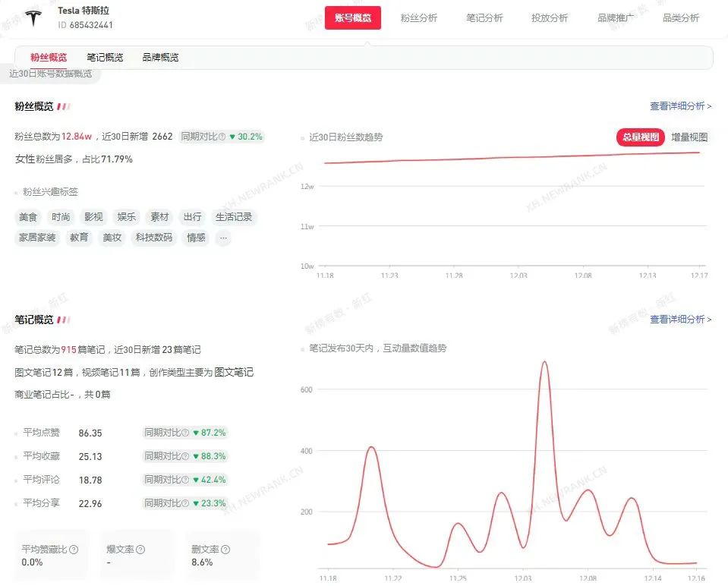Viewport: 728px width, 586px height.
Task: Switch chart to 总量视图
Action: (640, 137)
